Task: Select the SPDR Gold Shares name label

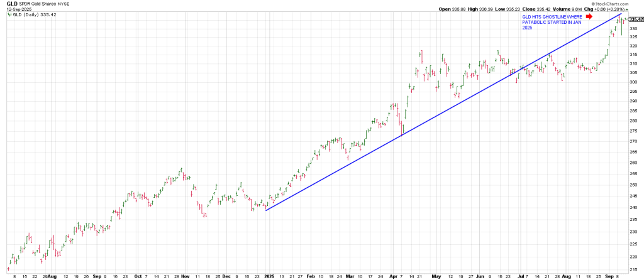Action: (x=39, y=4)
